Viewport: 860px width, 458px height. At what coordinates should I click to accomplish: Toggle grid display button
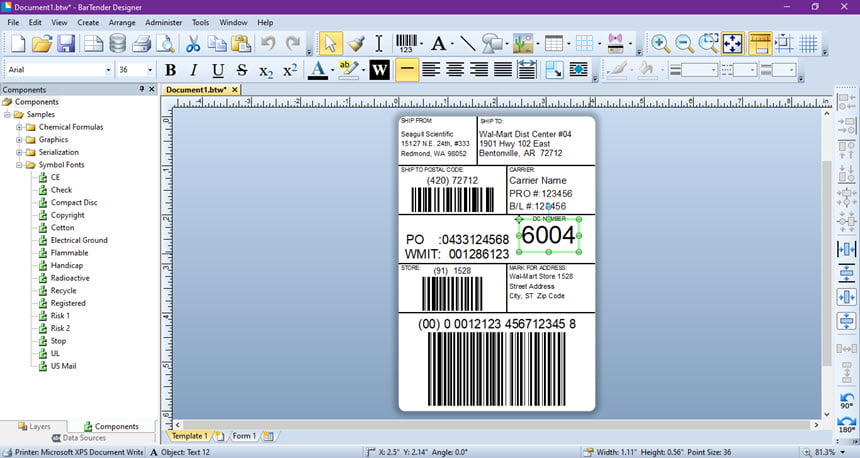[x=808, y=43]
